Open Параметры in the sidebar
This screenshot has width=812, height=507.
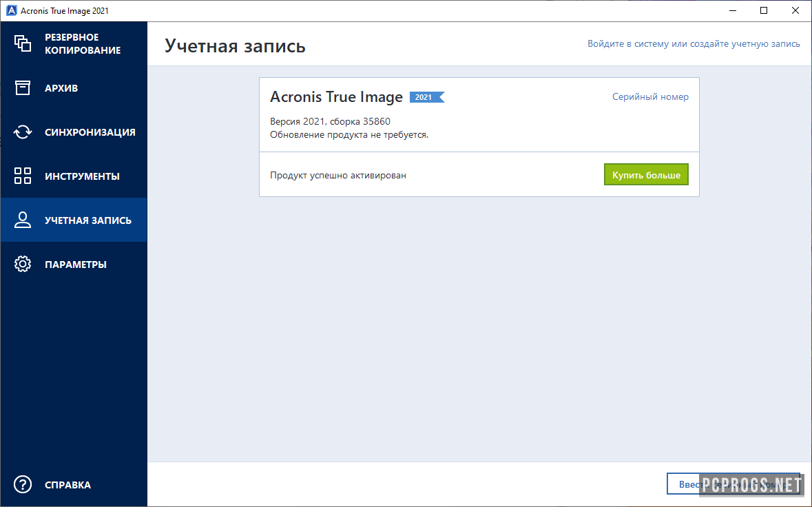(74, 264)
